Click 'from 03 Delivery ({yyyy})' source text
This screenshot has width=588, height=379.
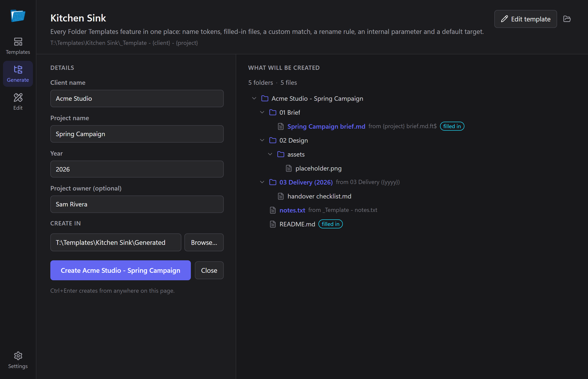(368, 182)
